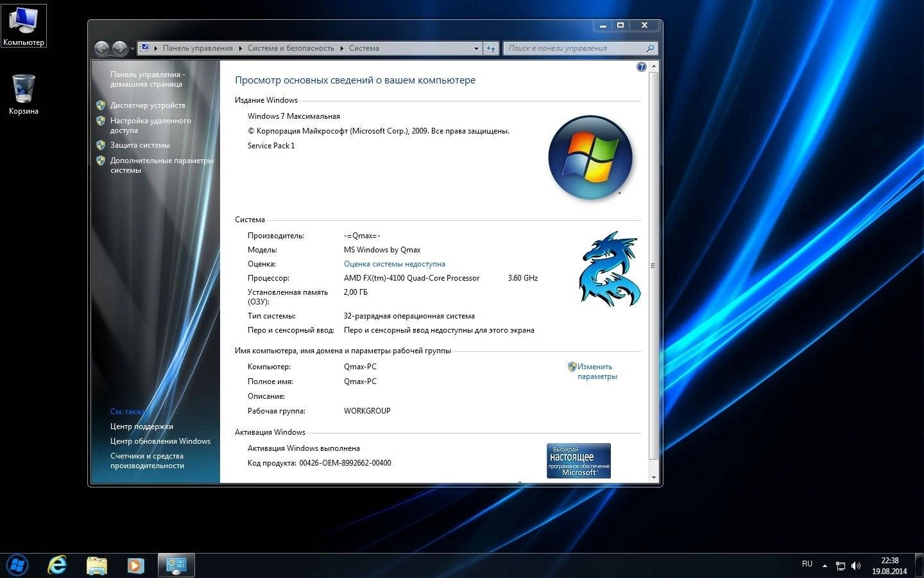Open the Support Center link
The image size is (924, 578).
click(x=141, y=426)
